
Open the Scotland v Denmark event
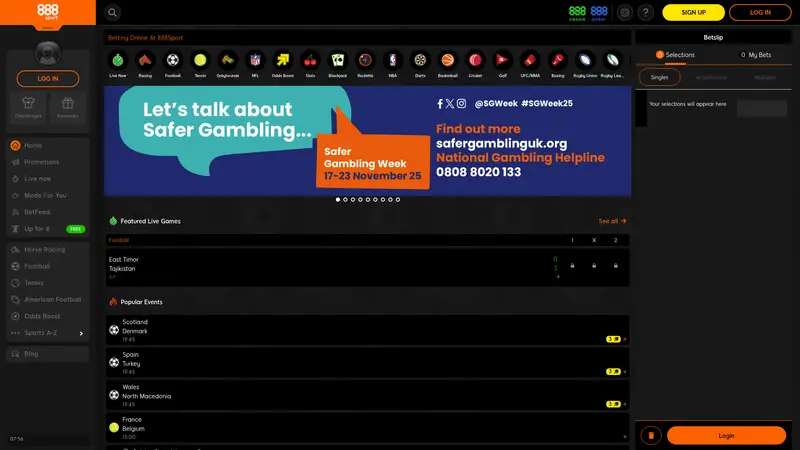click(x=367, y=330)
